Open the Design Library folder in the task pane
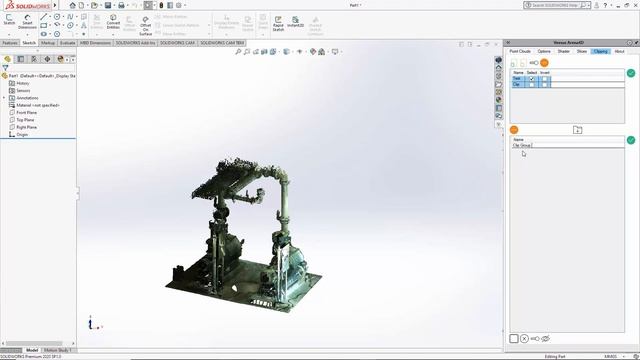Screen dimensions: 640x360 pos(499,84)
